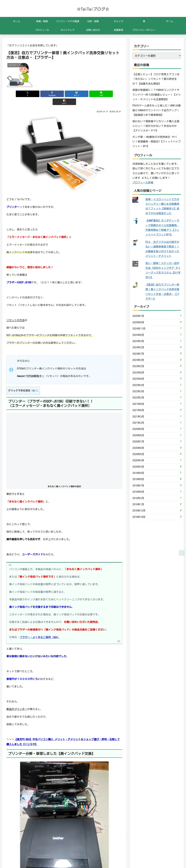Click the ☆TaiTaiブログ☆ site title
This screenshot has width=186, height=868.
pos(93,9)
